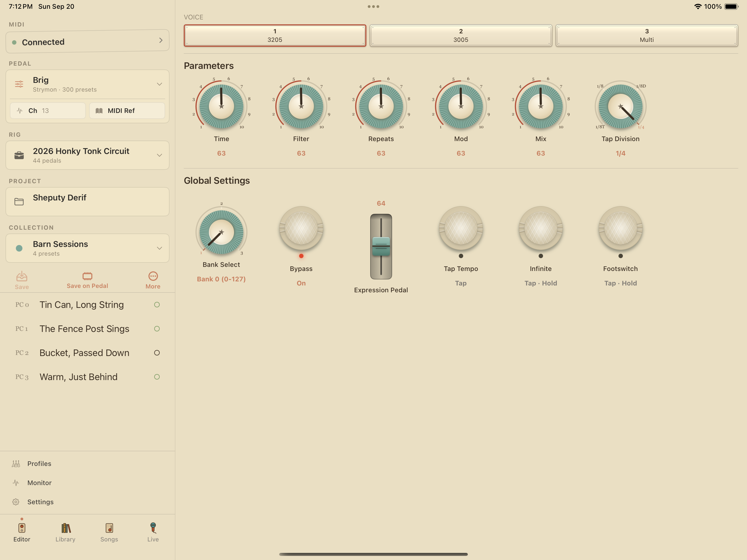This screenshot has width=747, height=560.
Task: Click the Brig pedal sliders icon
Action: [x=19, y=84]
